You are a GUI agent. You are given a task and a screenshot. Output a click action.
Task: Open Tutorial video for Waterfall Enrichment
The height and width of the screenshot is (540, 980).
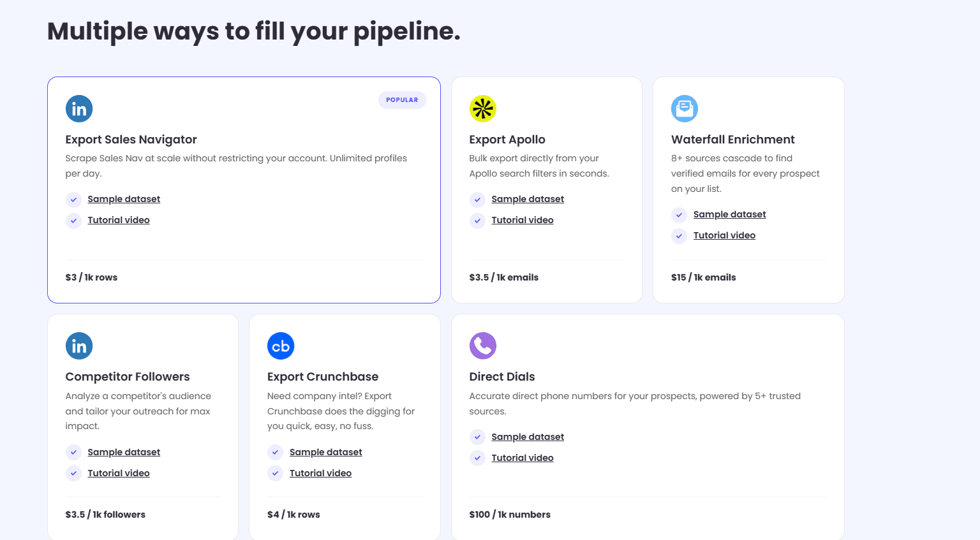tap(724, 235)
